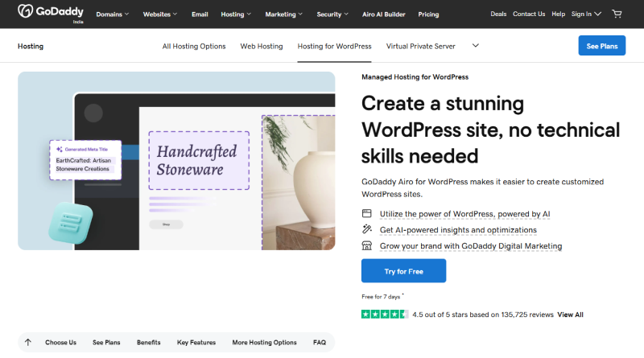Viewport: 644px width, 358px height.
Task: Click the Hosting section label
Action: pos(31,47)
